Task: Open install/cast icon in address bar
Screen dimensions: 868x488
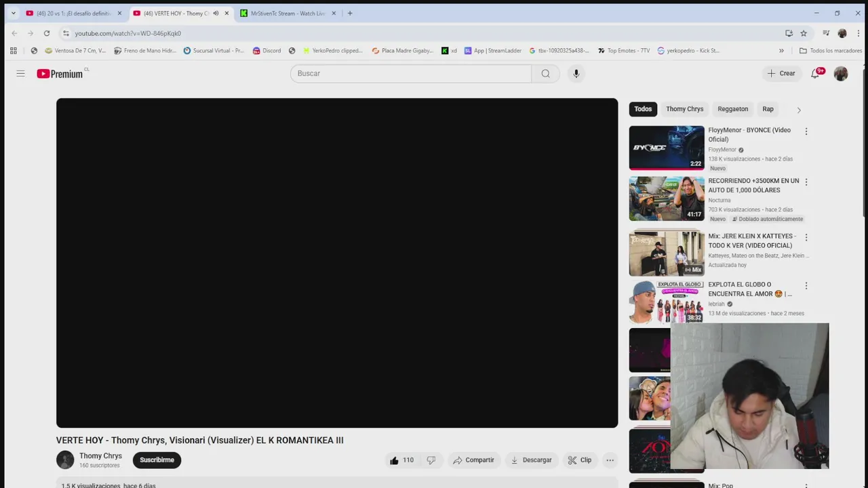Action: coord(789,33)
